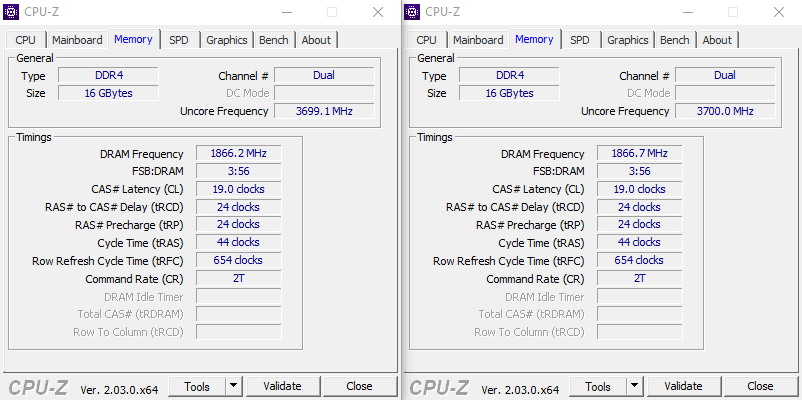This screenshot has height=400, width=802.
Task: Click the tRP 24 clocks value in right window
Action: point(640,224)
